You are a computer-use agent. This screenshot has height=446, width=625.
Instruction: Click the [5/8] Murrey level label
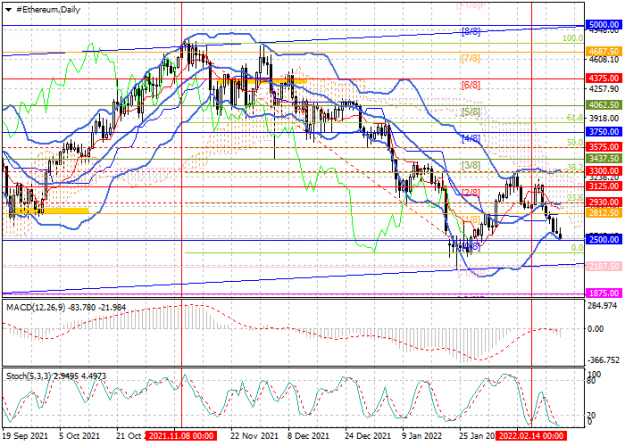[471, 112]
